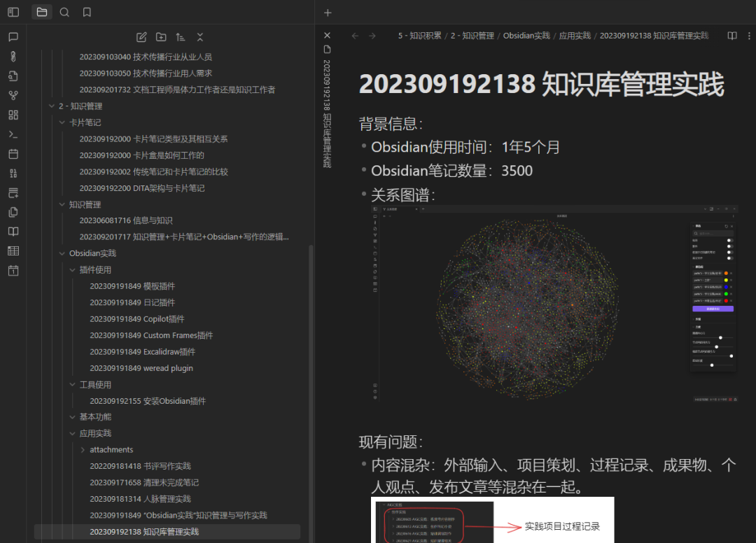The height and width of the screenshot is (543, 756).
Task: Create a new note in file explorer
Action: 141,37
